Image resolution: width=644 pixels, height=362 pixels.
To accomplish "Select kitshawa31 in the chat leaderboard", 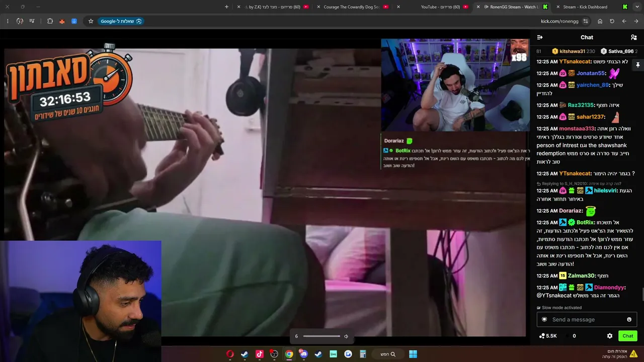I will (573, 51).
